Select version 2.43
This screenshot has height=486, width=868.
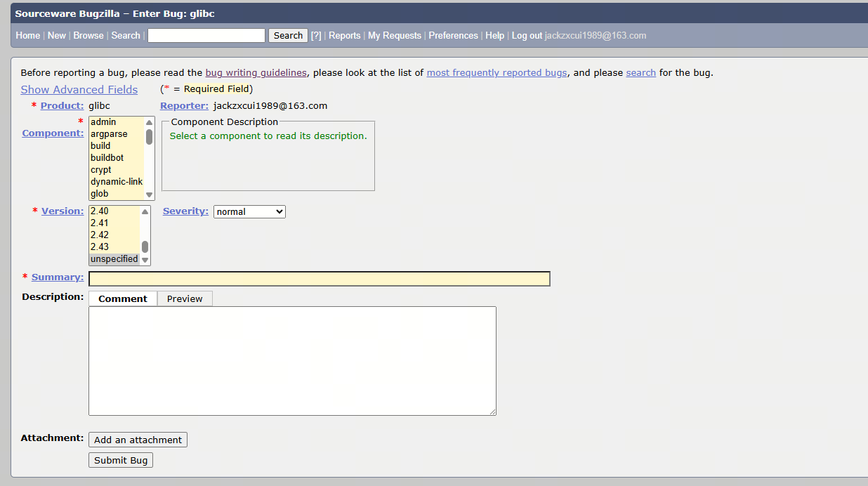click(114, 247)
